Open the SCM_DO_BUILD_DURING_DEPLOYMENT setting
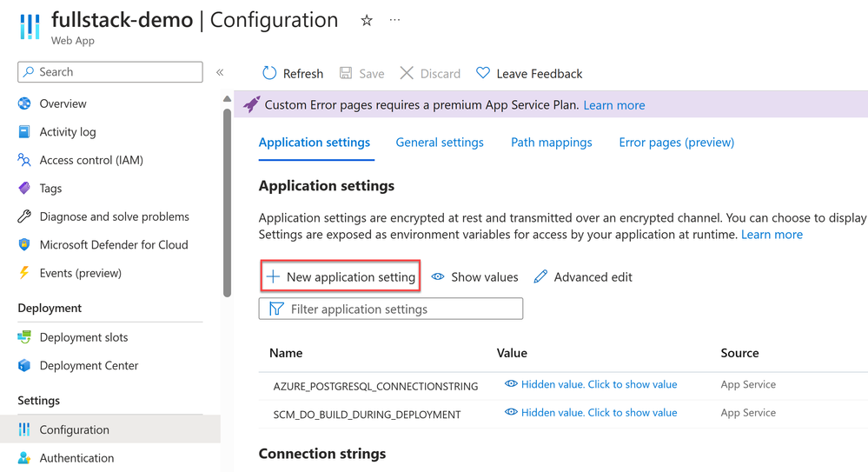The height and width of the screenshot is (472, 868). (367, 415)
